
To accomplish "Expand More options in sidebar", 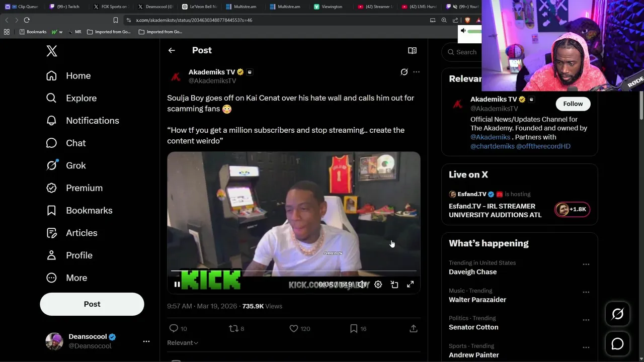I will pos(66,278).
